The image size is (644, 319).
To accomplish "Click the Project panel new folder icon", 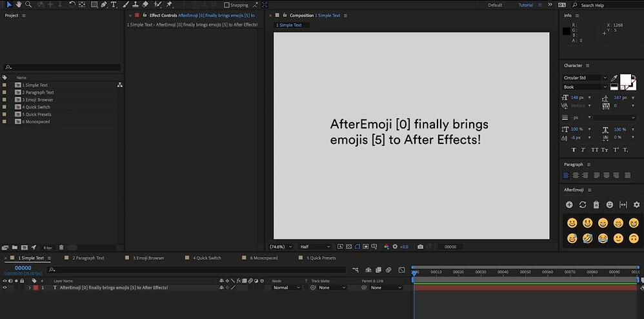I will [15, 247].
